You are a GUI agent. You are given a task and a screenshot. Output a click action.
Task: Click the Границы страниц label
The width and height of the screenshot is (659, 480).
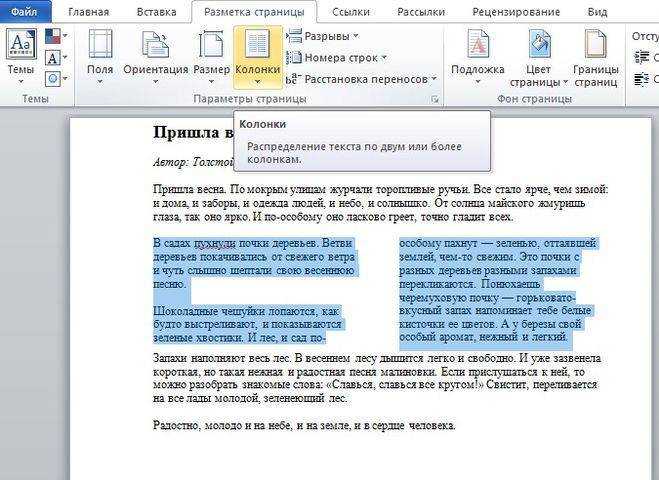(596, 75)
